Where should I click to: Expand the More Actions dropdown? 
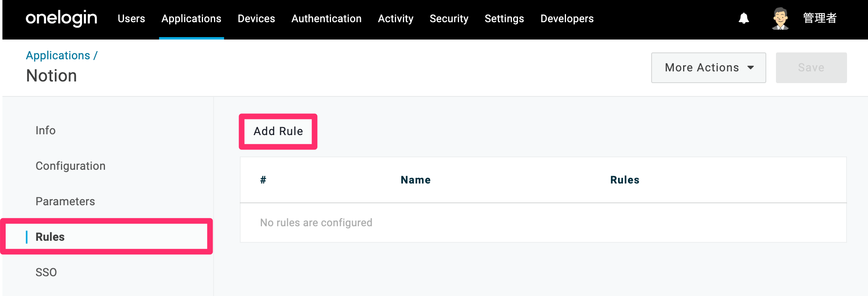pyautogui.click(x=709, y=68)
